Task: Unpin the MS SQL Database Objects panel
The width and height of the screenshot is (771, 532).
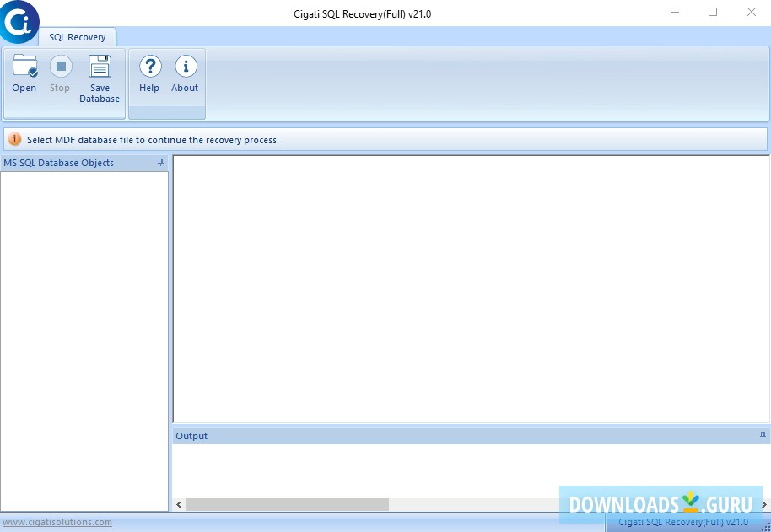Action: pos(160,163)
